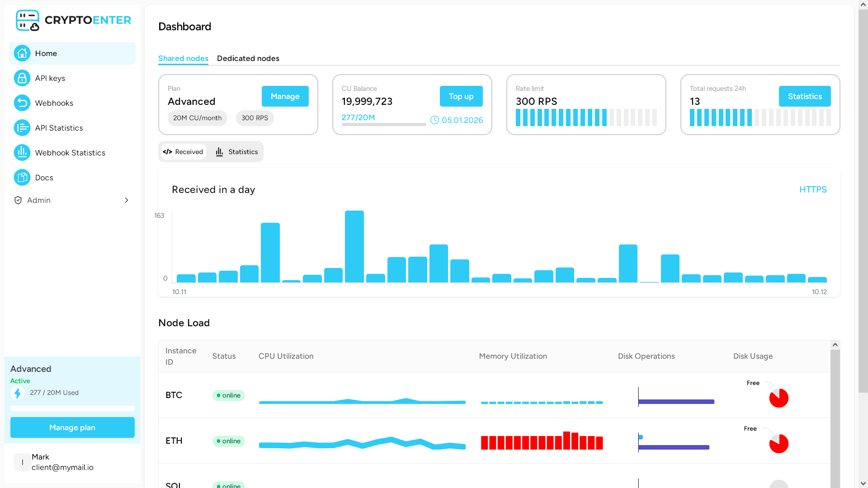Screen dimensions: 868x488
Task: Open API Statistics list icon
Action: 22,128
